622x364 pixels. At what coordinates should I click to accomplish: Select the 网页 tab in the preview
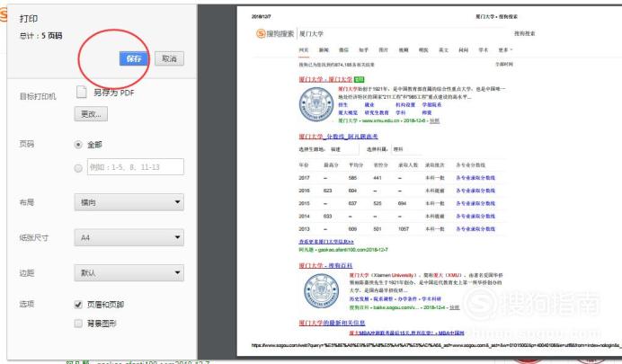coord(304,50)
